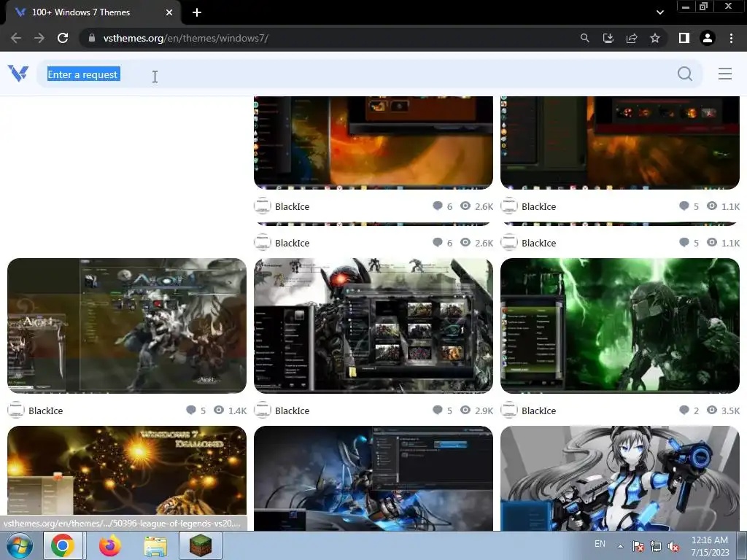The height and width of the screenshot is (560, 747).
Task: Open a new tab with plus button
Action: click(x=197, y=12)
